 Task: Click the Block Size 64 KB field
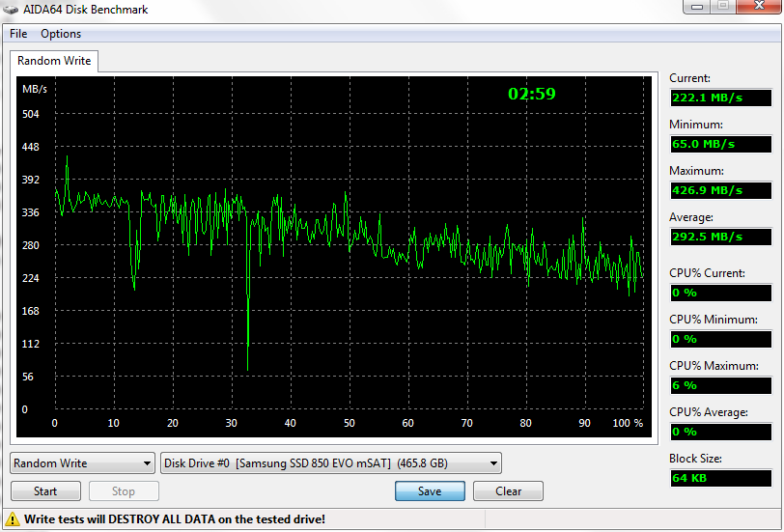pos(721,478)
